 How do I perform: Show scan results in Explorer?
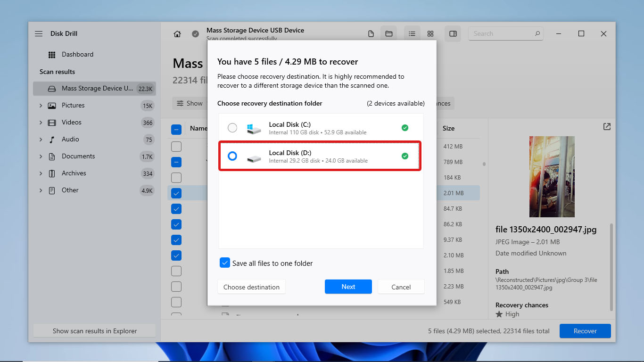(x=94, y=330)
